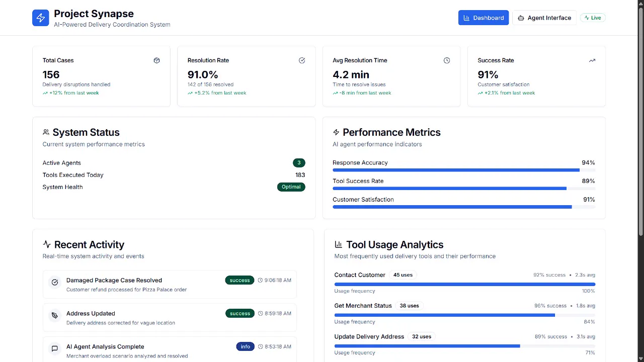Click the trend arrow beside +12% from last week
The height and width of the screenshot is (362, 644).
[x=45, y=93]
